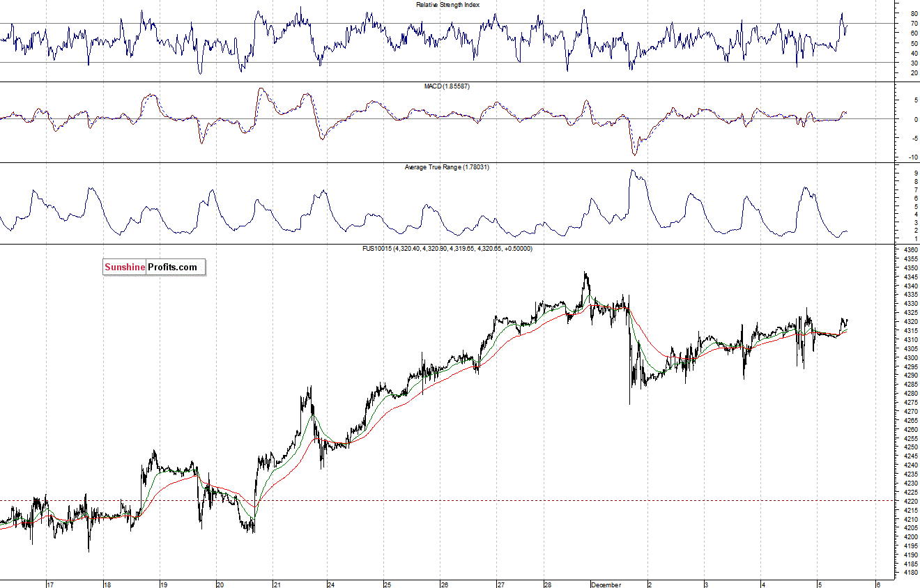Select the 30 level on RSI axis
Image resolution: width=920 pixels, height=588 pixels.
[x=914, y=63]
